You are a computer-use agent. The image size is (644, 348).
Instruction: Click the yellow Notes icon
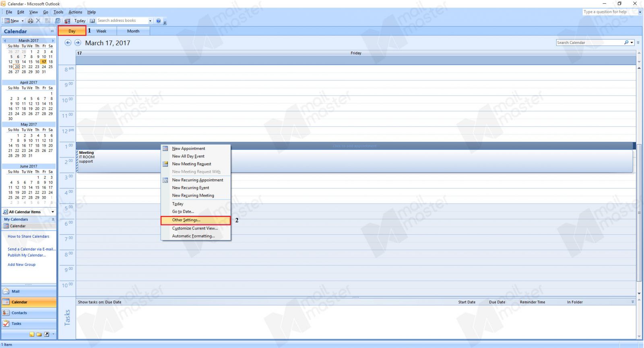[32, 334]
